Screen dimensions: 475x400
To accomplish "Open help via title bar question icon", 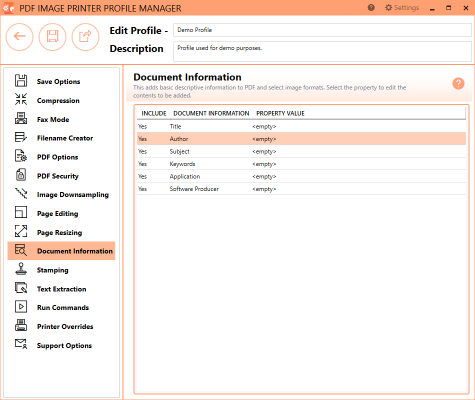I will [x=371, y=8].
